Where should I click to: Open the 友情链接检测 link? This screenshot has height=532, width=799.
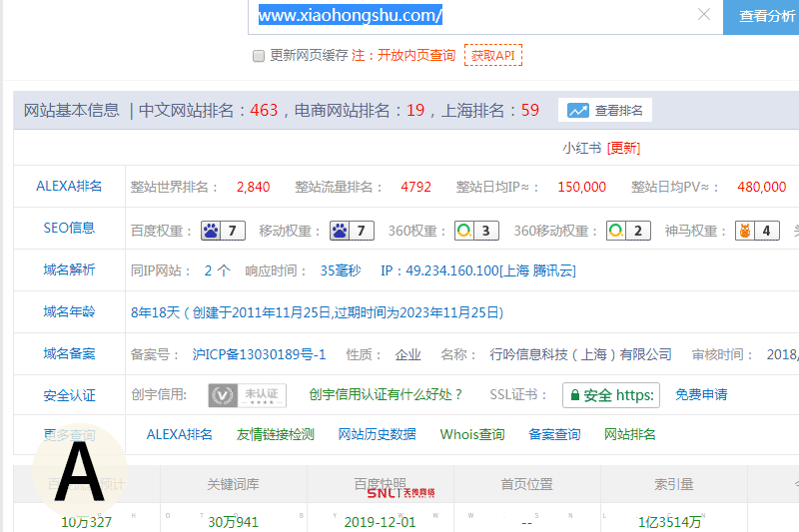click(x=276, y=434)
